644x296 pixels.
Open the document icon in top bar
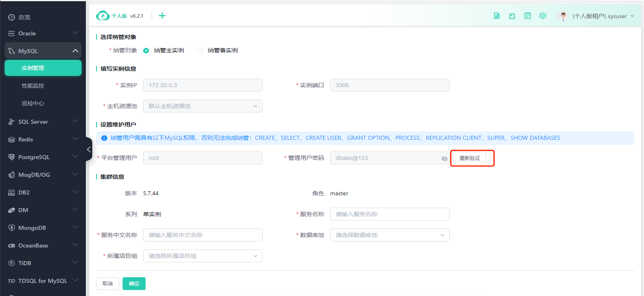[496, 16]
